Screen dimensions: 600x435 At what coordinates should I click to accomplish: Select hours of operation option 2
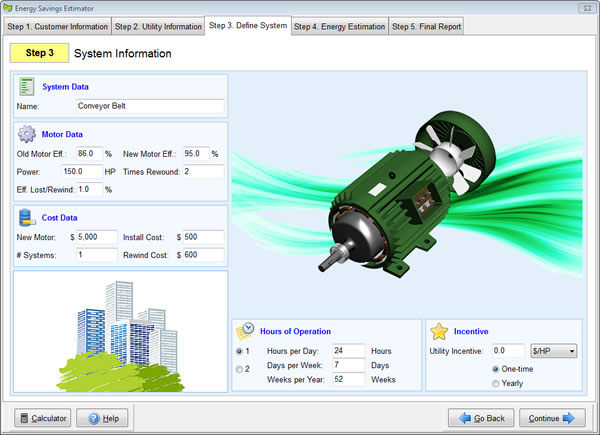click(239, 369)
